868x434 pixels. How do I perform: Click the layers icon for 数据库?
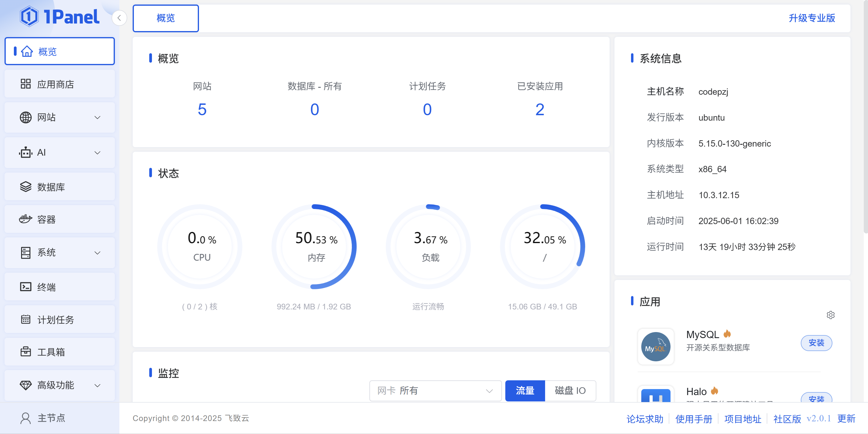click(26, 187)
